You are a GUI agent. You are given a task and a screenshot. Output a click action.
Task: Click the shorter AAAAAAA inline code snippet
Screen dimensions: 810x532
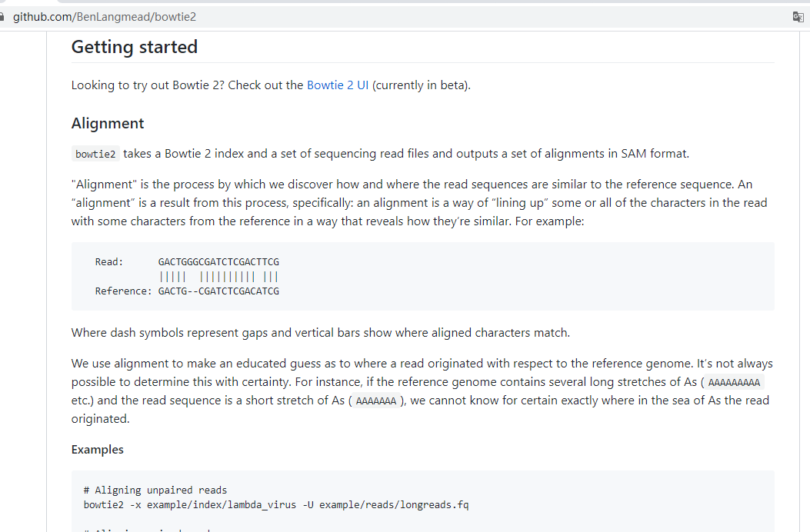(x=376, y=401)
